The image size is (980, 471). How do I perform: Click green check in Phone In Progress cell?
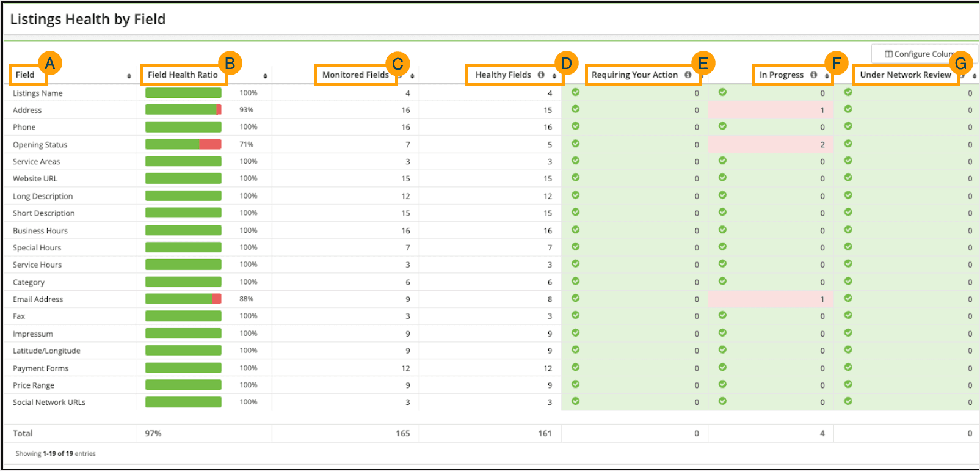tap(722, 126)
